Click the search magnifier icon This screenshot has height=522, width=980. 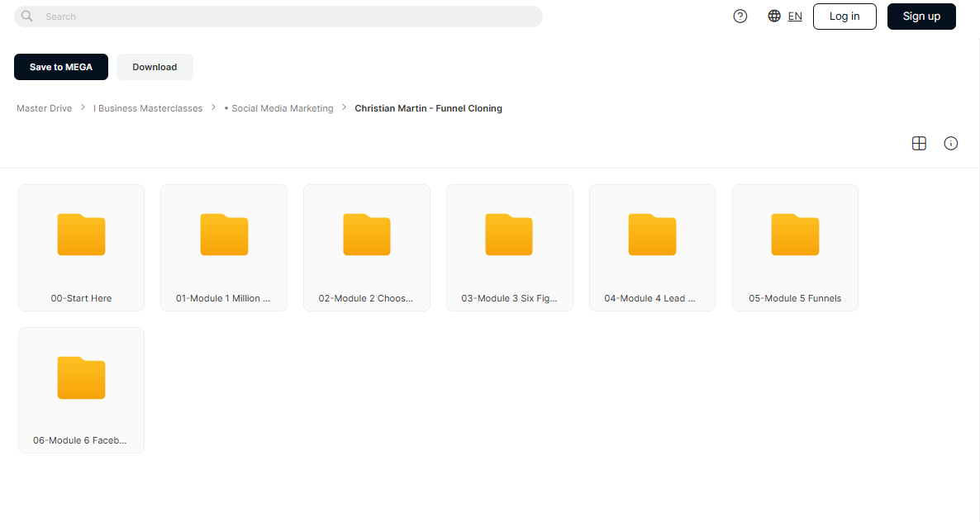(27, 17)
